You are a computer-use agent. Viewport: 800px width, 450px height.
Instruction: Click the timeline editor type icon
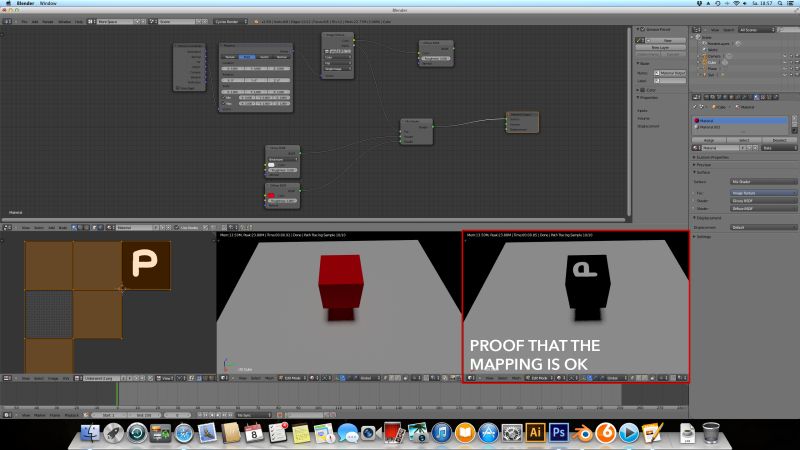coord(6,415)
